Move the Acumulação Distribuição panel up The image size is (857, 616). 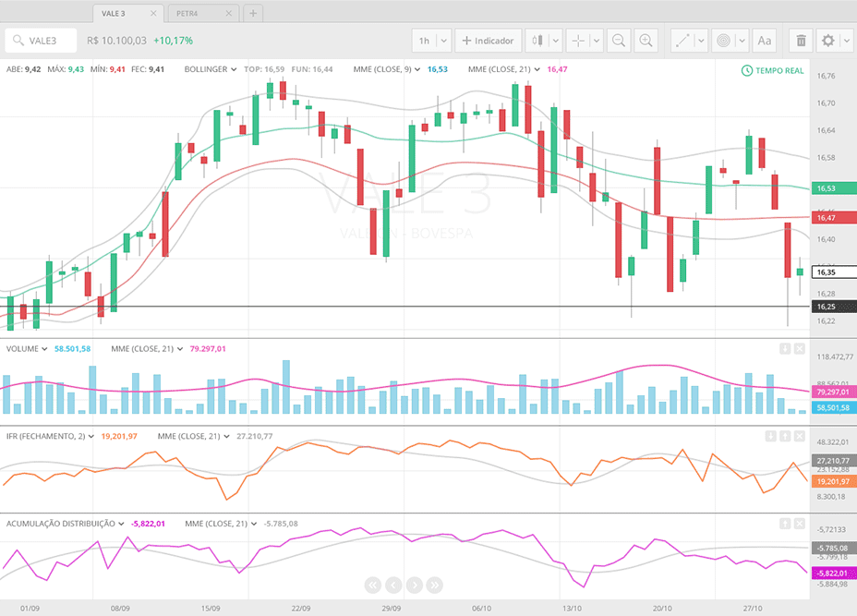[785, 524]
